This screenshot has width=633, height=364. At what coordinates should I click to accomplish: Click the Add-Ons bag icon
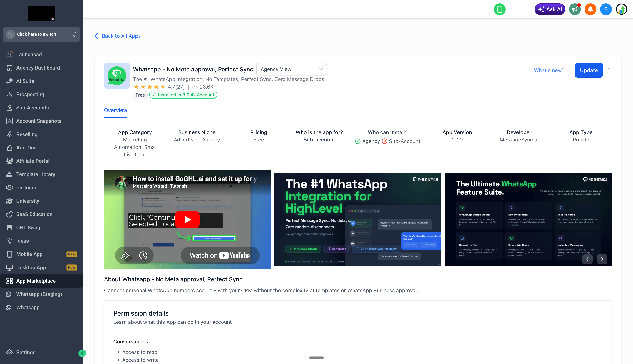[x=9, y=148]
